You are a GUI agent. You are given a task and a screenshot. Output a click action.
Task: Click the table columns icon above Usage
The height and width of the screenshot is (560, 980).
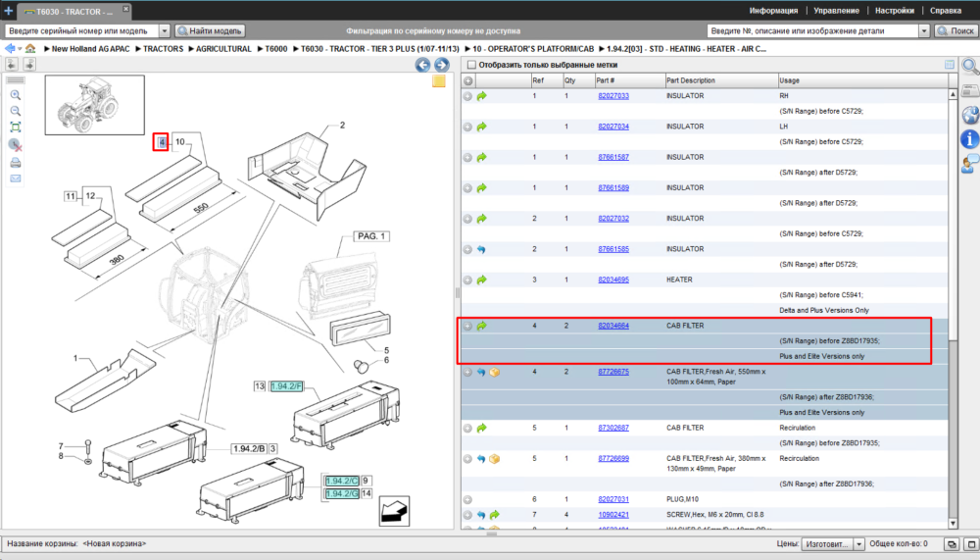[950, 65]
